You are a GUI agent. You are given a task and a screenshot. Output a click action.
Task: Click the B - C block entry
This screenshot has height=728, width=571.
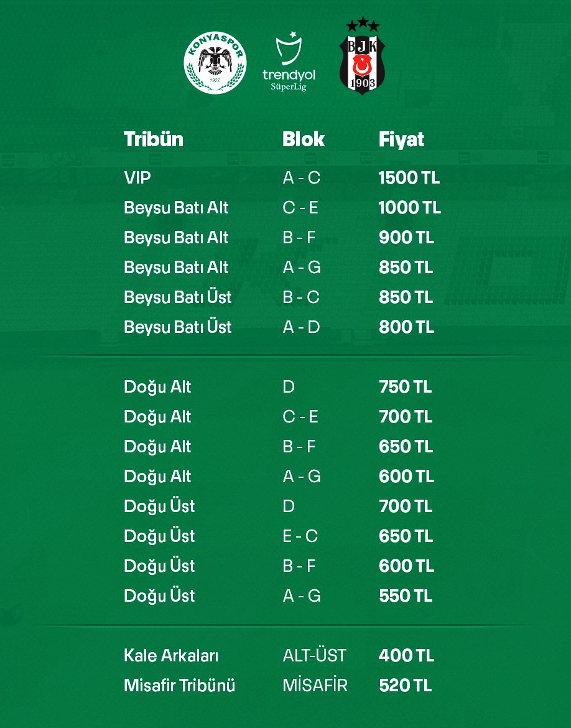(x=301, y=297)
